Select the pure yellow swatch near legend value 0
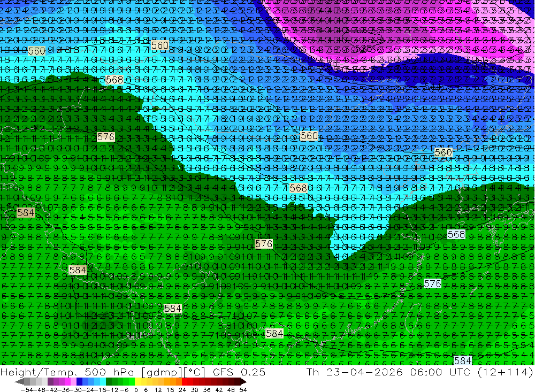 point(138,382)
